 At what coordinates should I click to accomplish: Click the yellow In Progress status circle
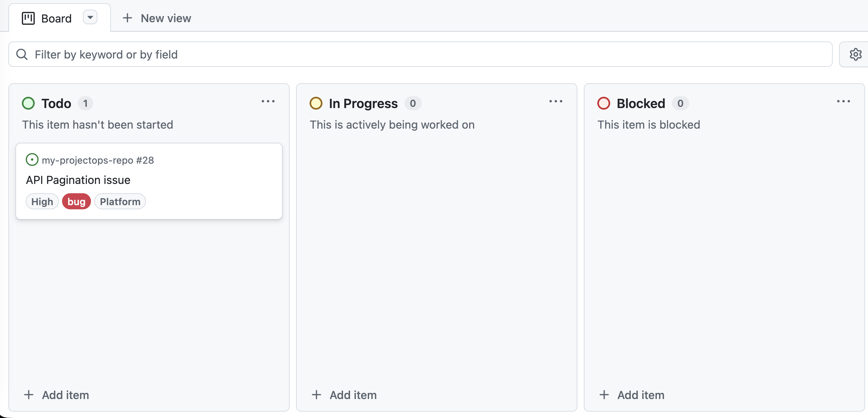(x=316, y=103)
